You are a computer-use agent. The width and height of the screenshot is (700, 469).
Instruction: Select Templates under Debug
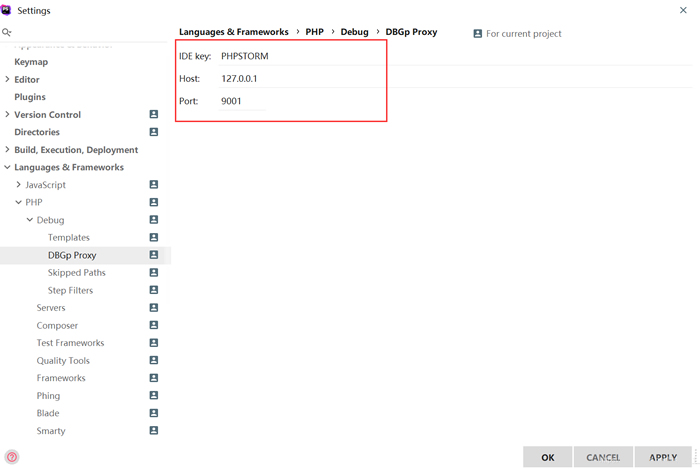coord(69,237)
